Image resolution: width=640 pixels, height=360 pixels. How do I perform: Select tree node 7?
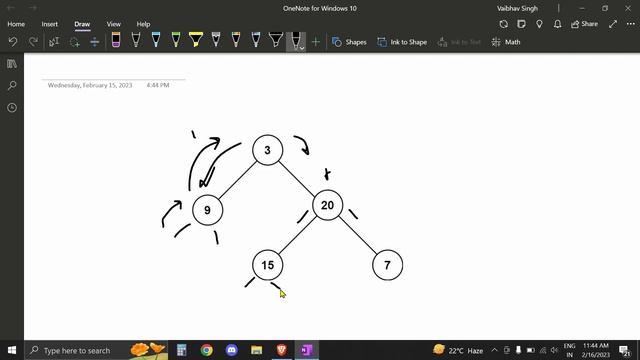[387, 265]
